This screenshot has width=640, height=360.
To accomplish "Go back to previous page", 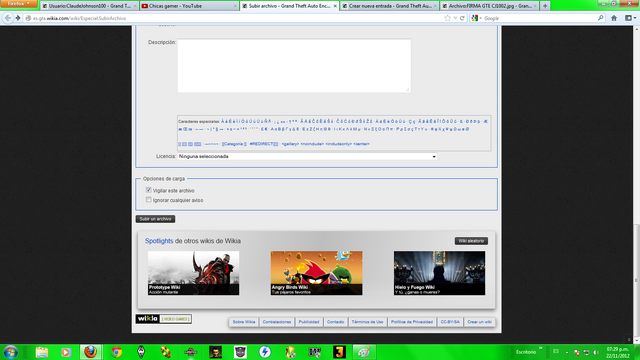I will pyautogui.click(x=8, y=18).
